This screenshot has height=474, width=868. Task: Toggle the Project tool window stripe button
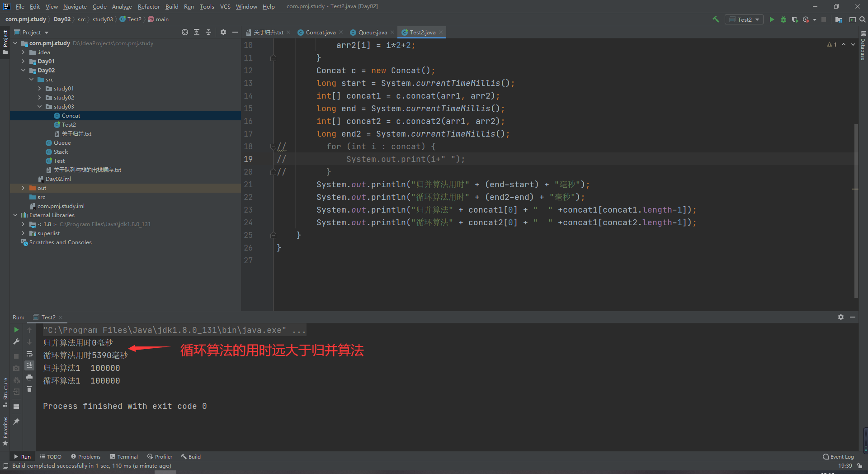[x=5, y=42]
